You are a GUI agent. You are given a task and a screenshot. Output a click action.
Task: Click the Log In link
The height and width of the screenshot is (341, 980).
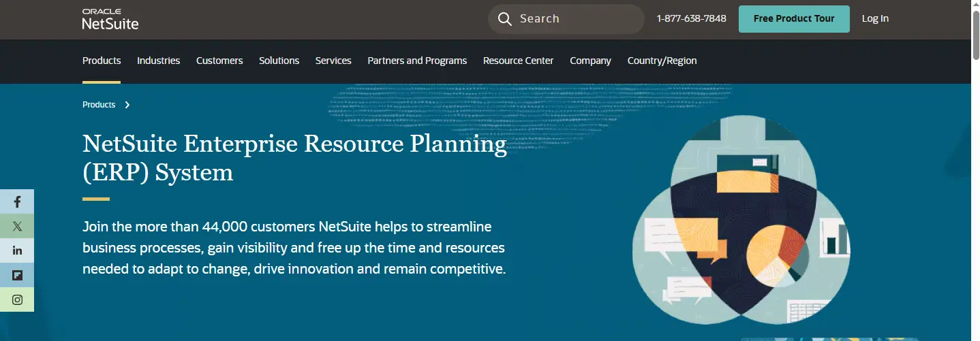[875, 19]
